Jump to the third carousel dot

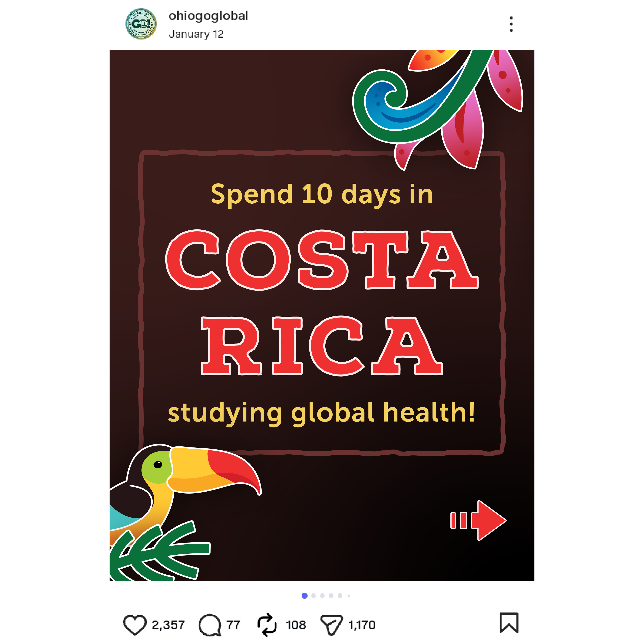[322, 596]
